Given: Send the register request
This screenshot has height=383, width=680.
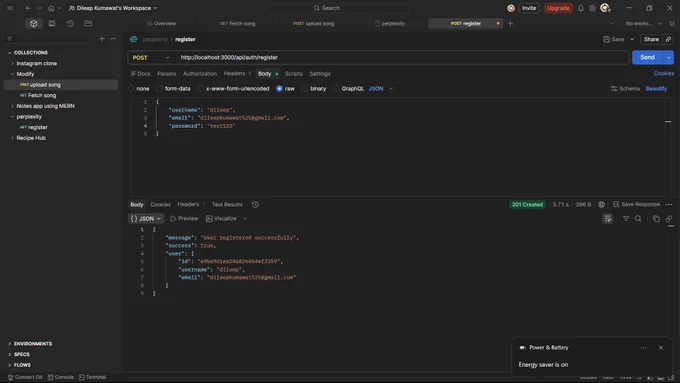Looking at the screenshot, I should [x=647, y=57].
